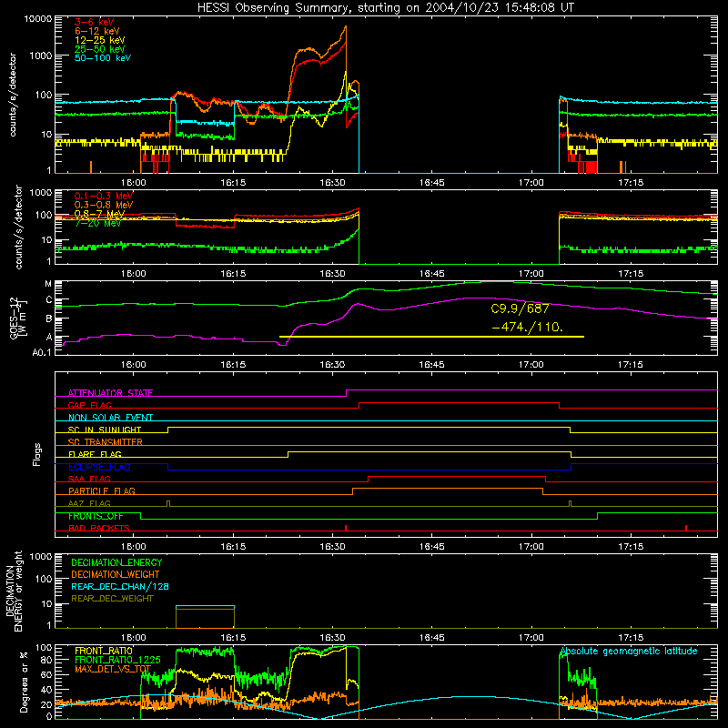Select the MAX_DET_VS_TOT legend label
The height and width of the screenshot is (728, 728).
(113, 669)
